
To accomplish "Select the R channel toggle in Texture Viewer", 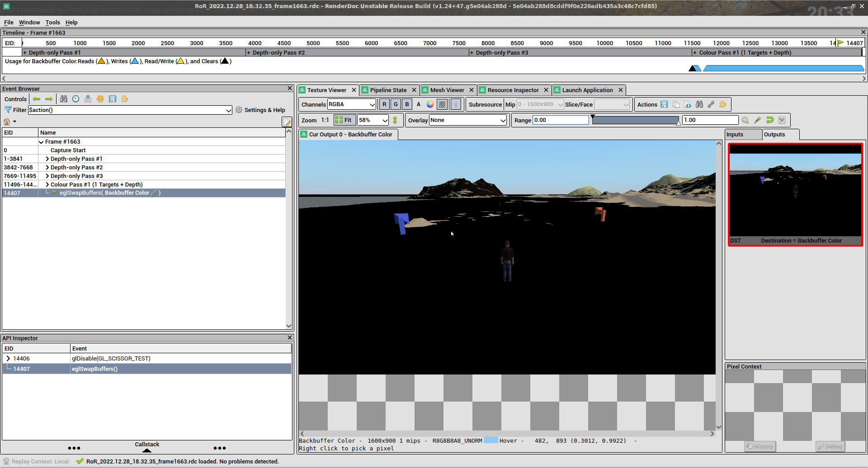I will (x=384, y=104).
